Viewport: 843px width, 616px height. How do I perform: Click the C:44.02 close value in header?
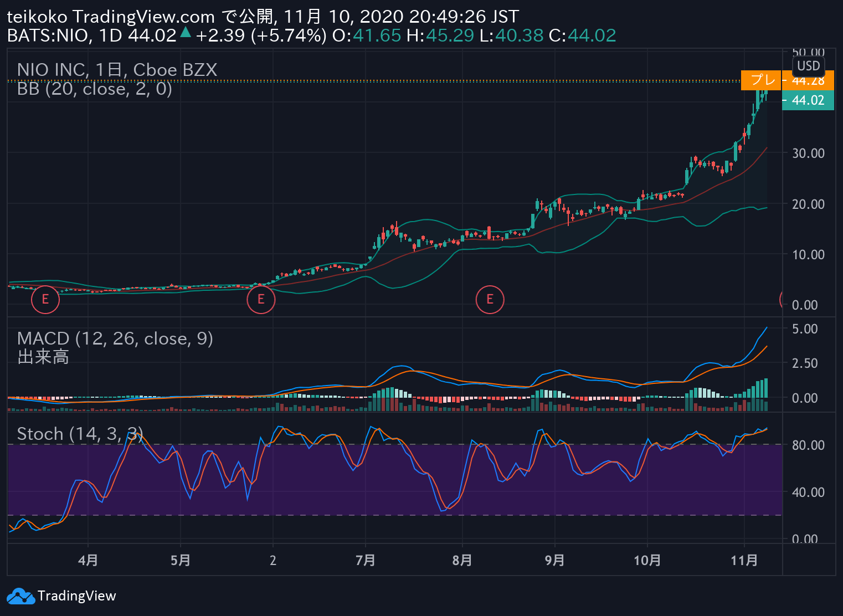coord(582,35)
